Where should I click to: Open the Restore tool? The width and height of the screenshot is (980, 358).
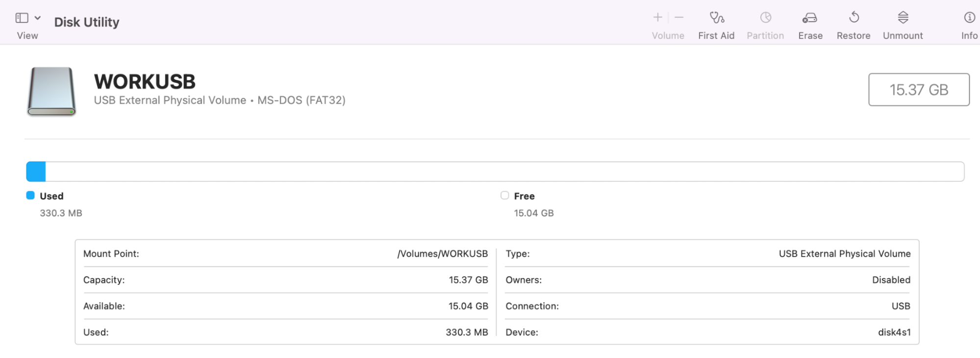point(854,26)
